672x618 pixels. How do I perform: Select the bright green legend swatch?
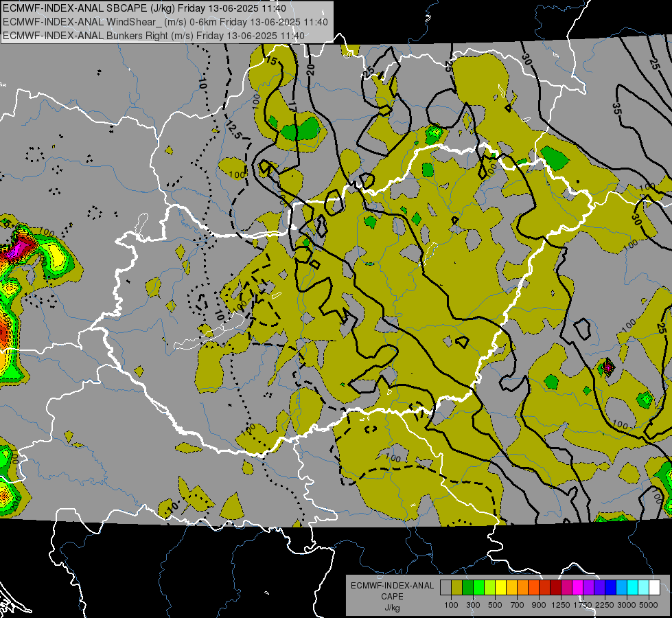point(478,588)
